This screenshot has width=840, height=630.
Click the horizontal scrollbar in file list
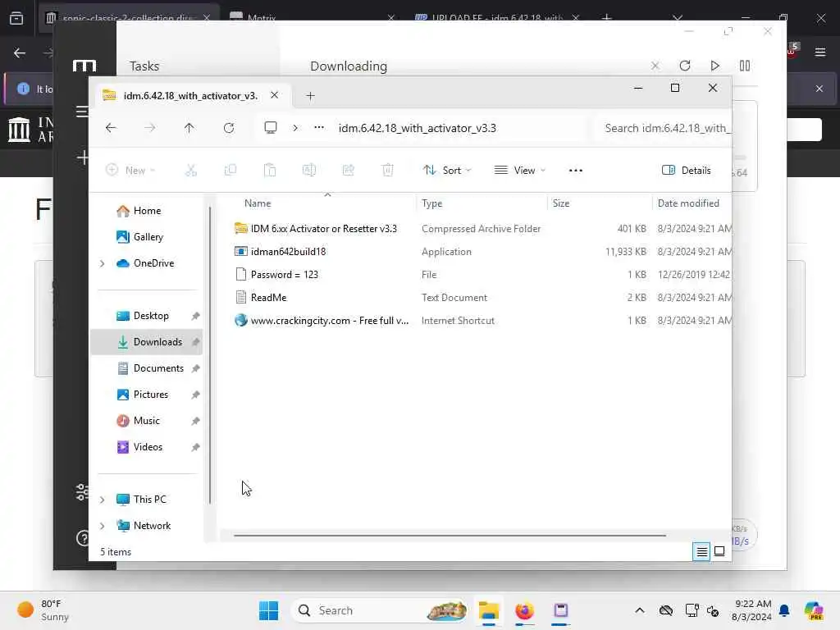point(450,535)
